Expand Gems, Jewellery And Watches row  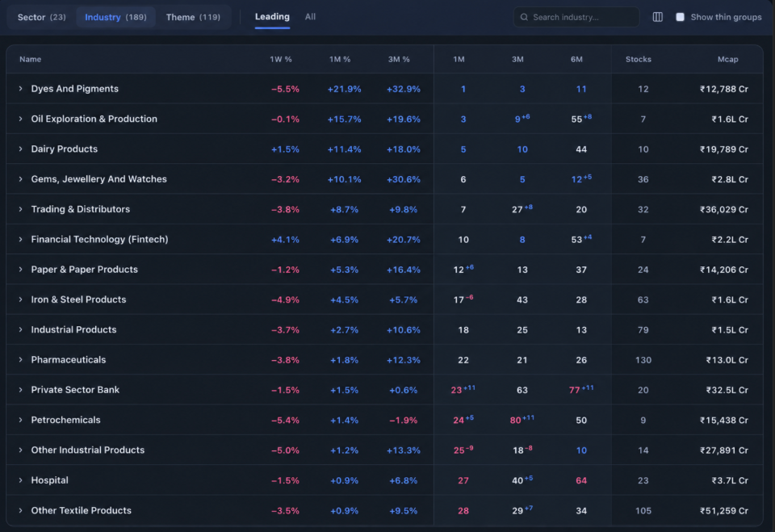21,179
